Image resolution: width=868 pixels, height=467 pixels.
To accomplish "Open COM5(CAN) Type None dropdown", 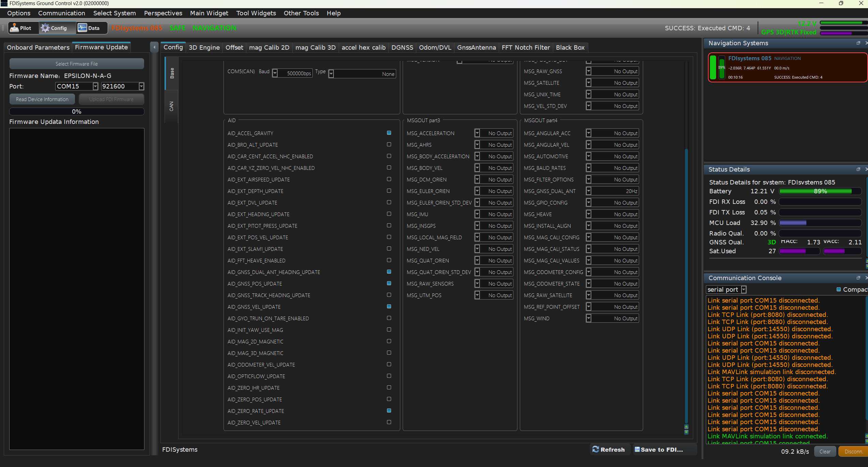I will coord(362,74).
